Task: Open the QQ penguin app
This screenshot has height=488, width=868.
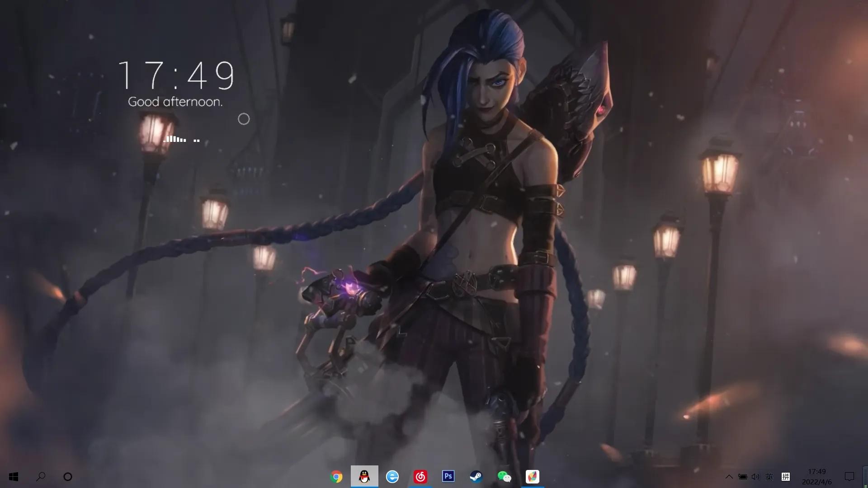Action: 364,477
